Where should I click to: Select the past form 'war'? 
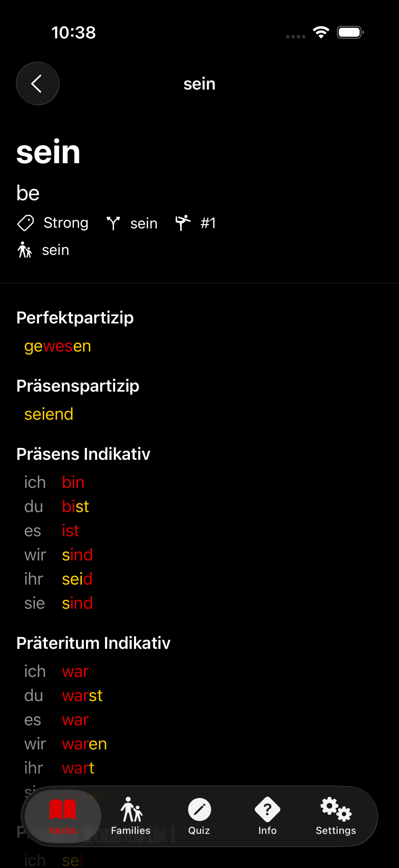(75, 671)
